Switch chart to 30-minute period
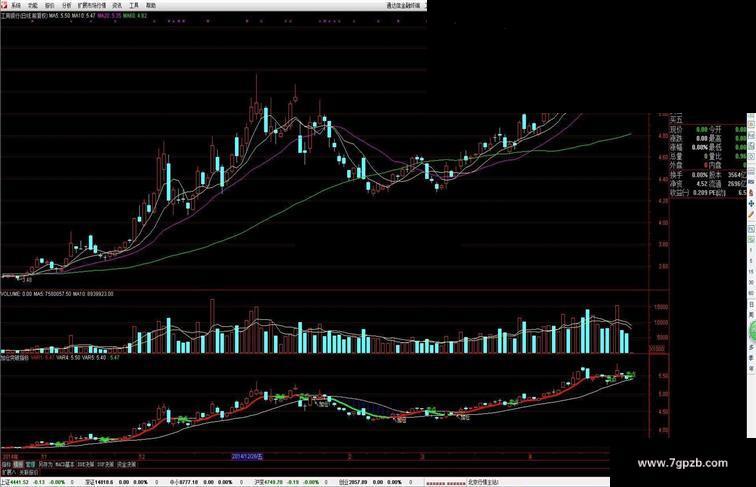The height and width of the screenshot is (487, 756). pyautogui.click(x=751, y=282)
